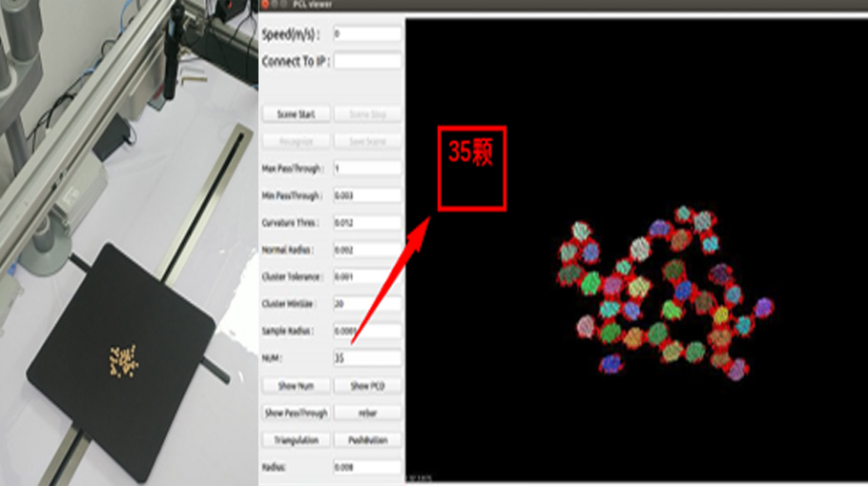The width and height of the screenshot is (868, 486).
Task: Select the Cluster Tolerance field
Action: (367, 276)
